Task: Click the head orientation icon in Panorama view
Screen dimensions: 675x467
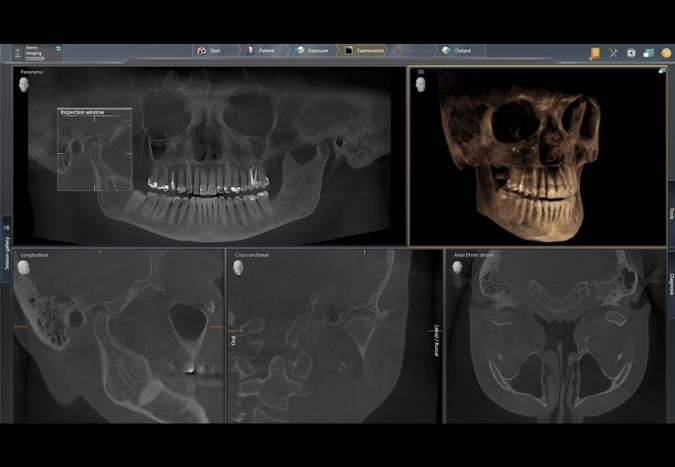Action: pyautogui.click(x=24, y=86)
